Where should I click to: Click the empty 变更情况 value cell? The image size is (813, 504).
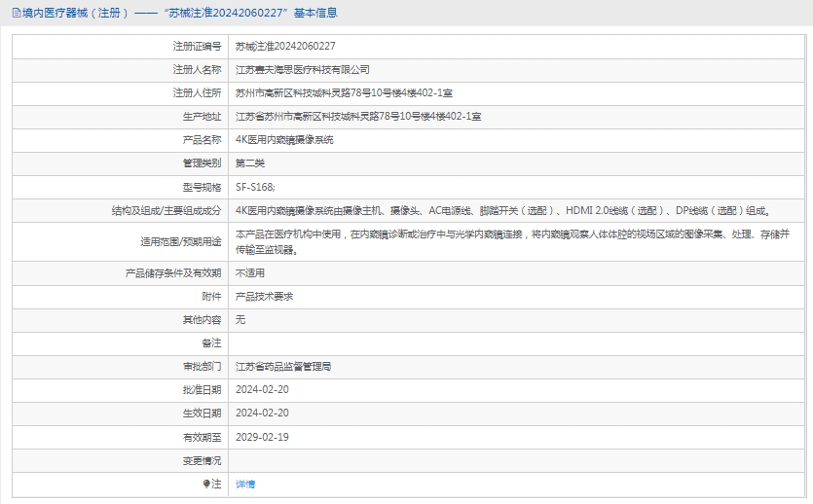click(x=516, y=460)
